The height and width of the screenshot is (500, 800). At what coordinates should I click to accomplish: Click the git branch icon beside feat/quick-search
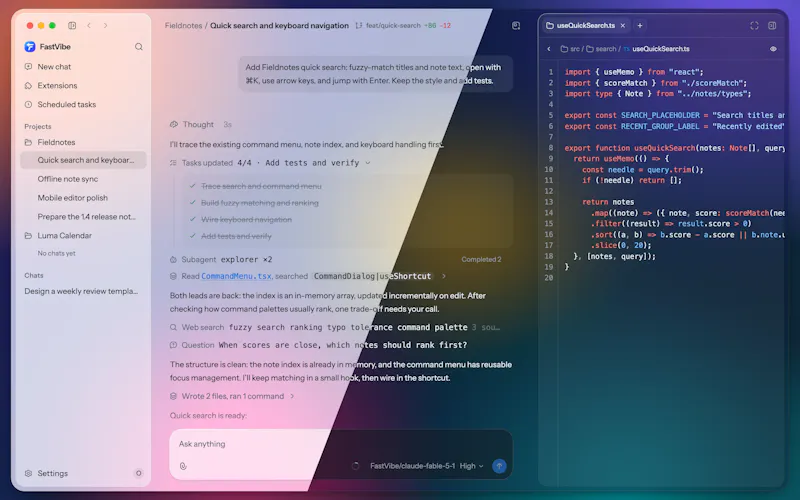(x=359, y=26)
